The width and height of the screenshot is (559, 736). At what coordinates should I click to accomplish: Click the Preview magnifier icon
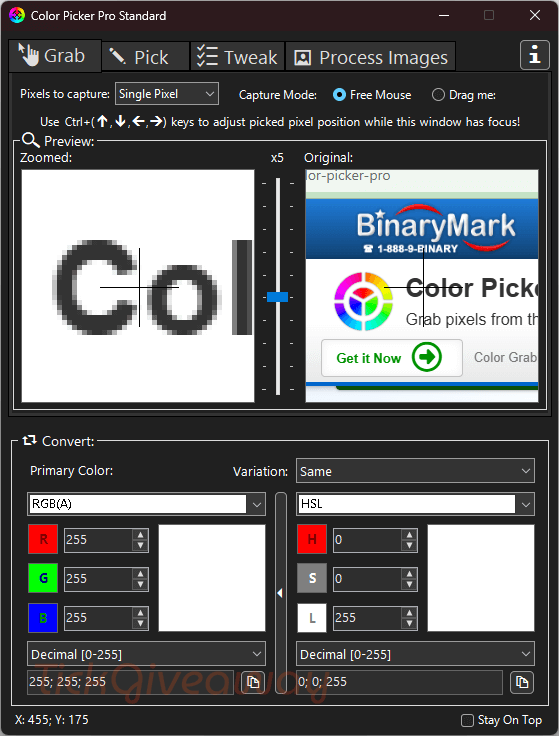point(31,140)
